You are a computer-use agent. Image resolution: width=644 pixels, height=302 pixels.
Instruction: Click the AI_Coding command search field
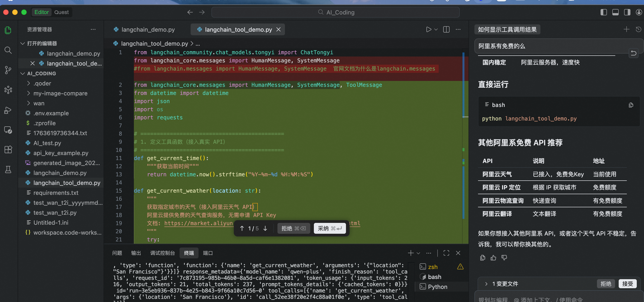point(335,12)
